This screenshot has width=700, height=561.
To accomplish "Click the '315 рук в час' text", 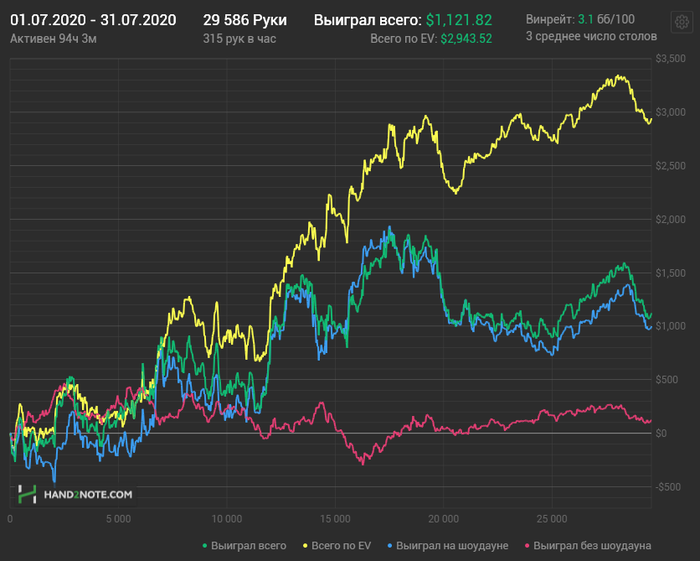I will click(x=239, y=39).
